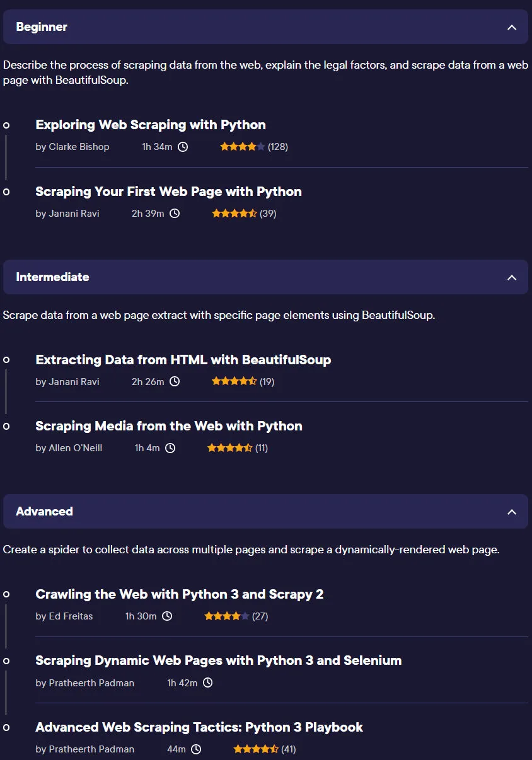The width and height of the screenshot is (532, 760).
Task: Click the '44m' duration text
Action: 176,749
